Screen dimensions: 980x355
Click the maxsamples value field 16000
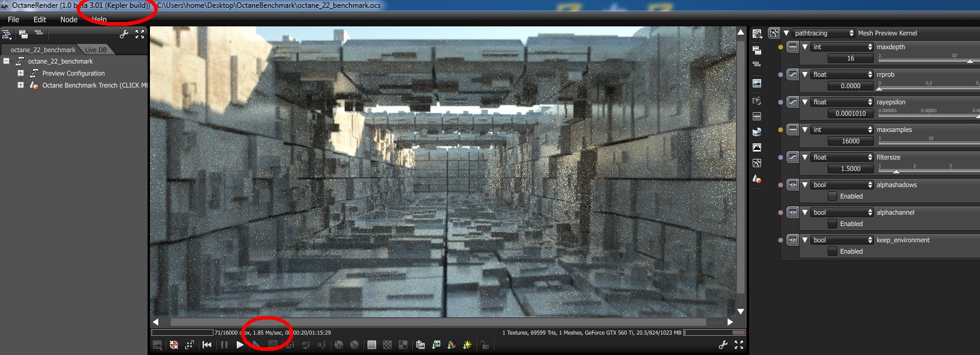click(x=850, y=141)
